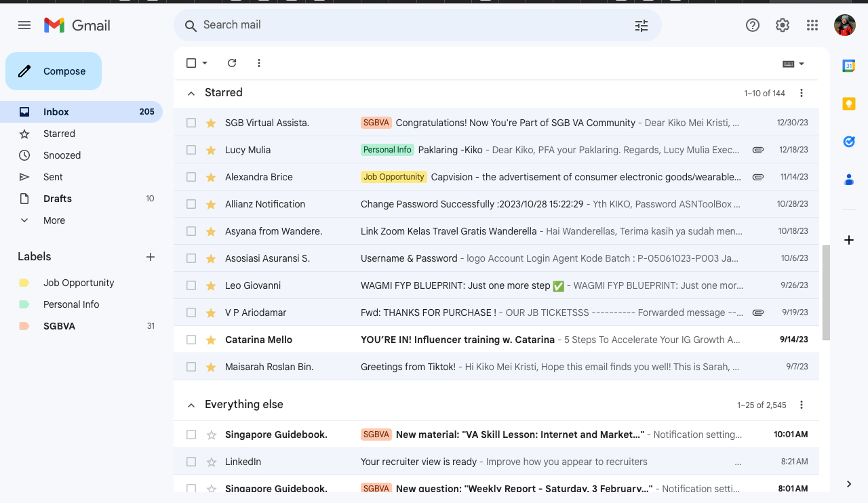Open Everything else section options menu
This screenshot has width=868, height=503.
click(x=802, y=405)
